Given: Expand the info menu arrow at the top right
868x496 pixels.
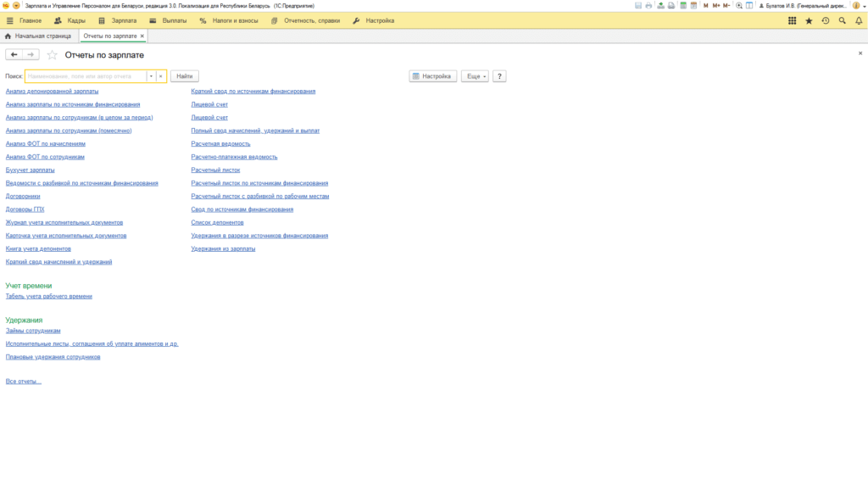Looking at the screenshot, I should 864,6.
